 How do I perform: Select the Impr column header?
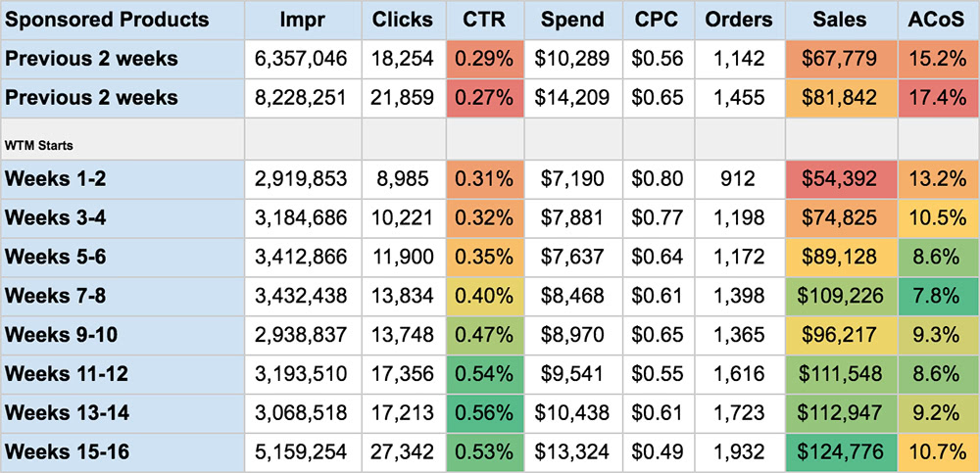click(x=303, y=20)
